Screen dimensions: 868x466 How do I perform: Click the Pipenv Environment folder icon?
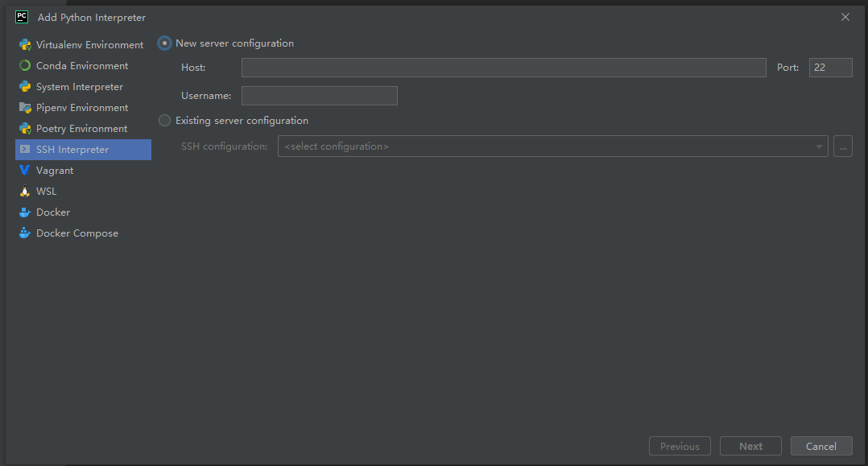click(x=25, y=108)
